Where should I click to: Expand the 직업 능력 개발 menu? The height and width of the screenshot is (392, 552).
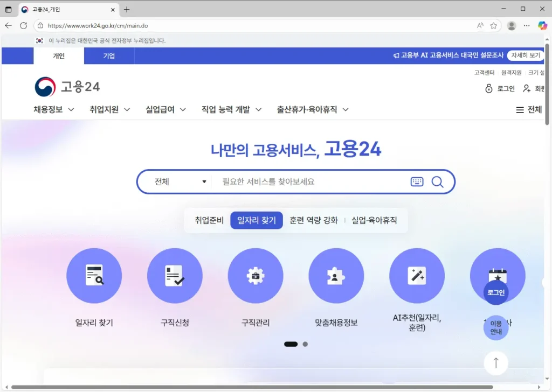pos(231,110)
